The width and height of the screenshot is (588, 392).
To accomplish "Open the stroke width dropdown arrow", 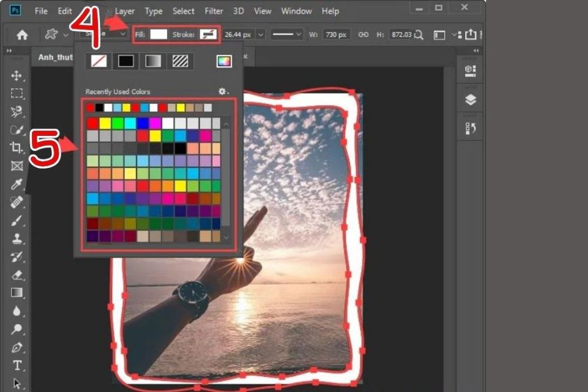I will tap(261, 35).
